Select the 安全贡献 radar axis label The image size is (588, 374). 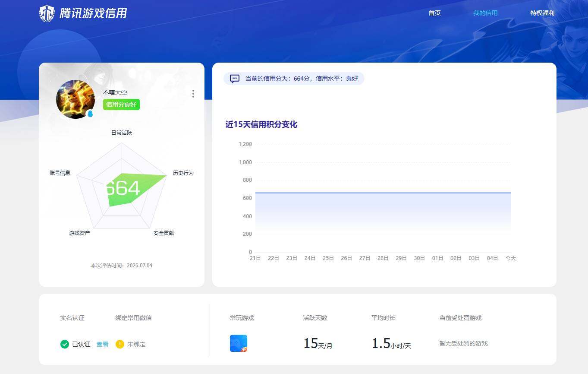pos(164,233)
